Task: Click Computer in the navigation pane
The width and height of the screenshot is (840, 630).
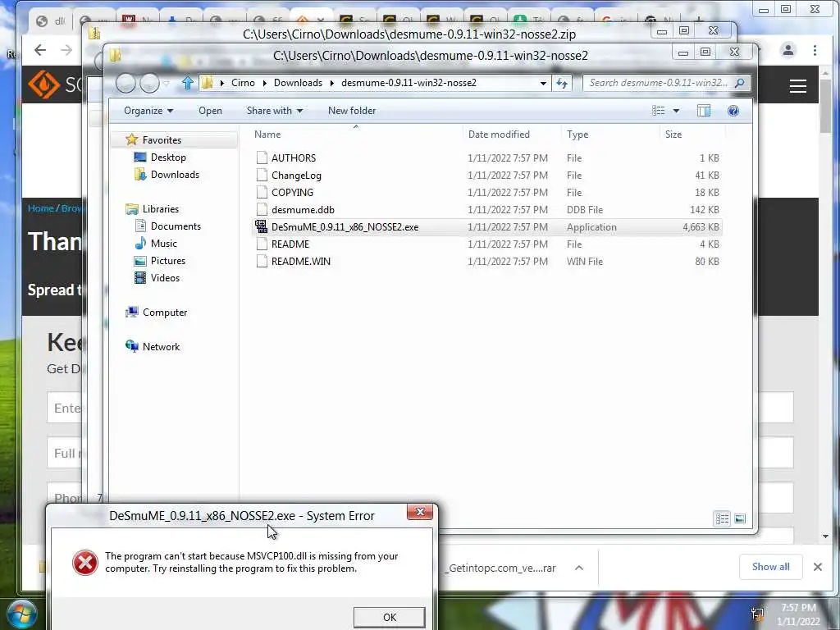Action: tap(164, 313)
